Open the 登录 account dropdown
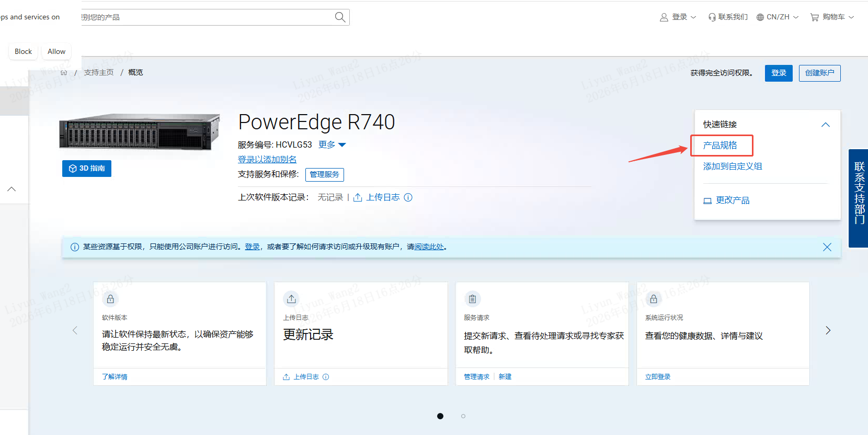Screen dimensions: 868x435 click(678, 17)
